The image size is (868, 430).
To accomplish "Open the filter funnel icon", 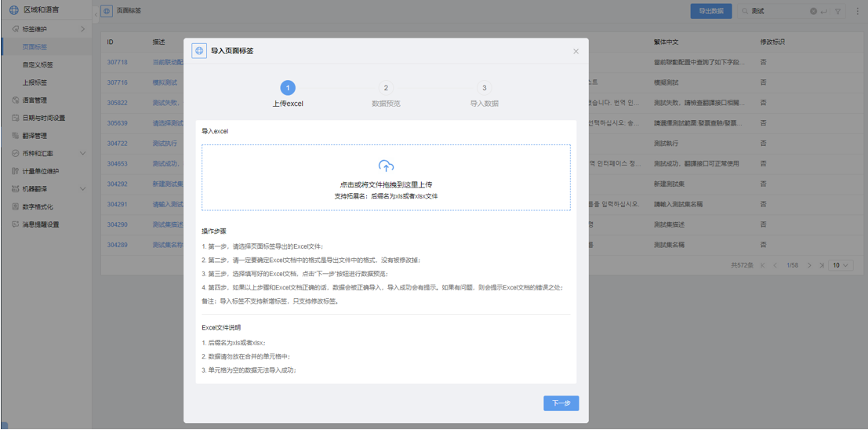I will (838, 11).
